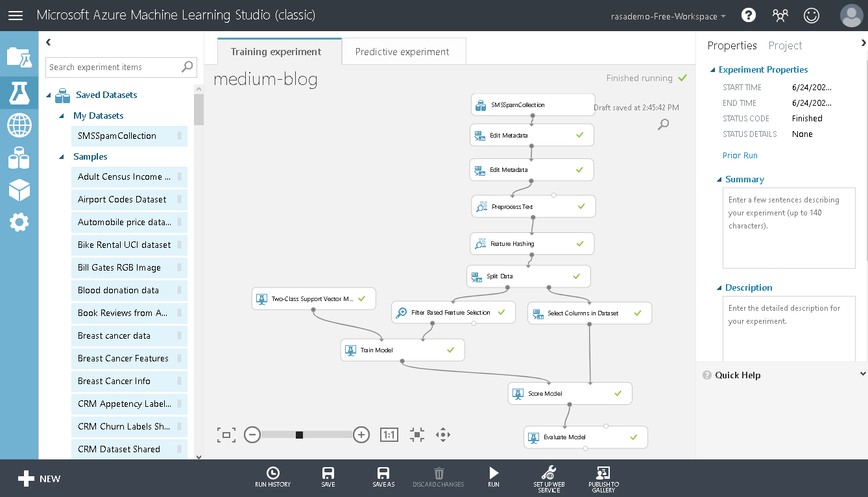
Task: Open the Prior Run link
Action: click(x=740, y=155)
